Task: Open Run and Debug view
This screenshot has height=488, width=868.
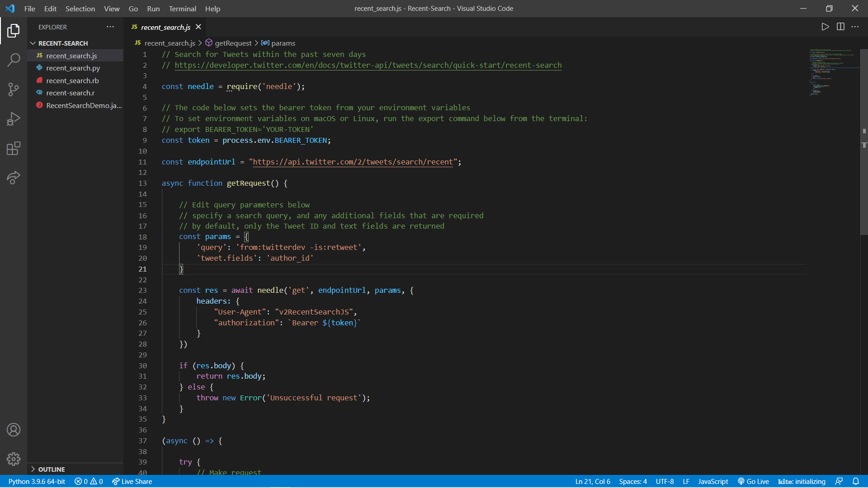Action: (x=14, y=119)
